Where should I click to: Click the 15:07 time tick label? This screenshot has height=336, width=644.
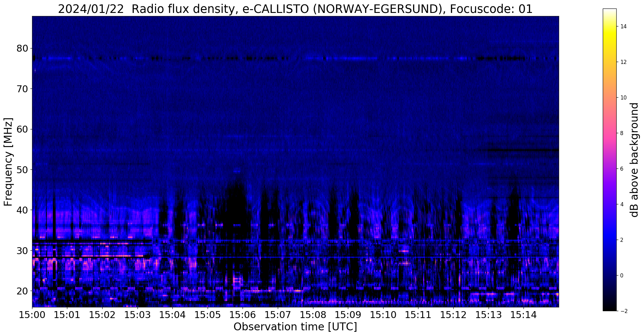coord(278,315)
